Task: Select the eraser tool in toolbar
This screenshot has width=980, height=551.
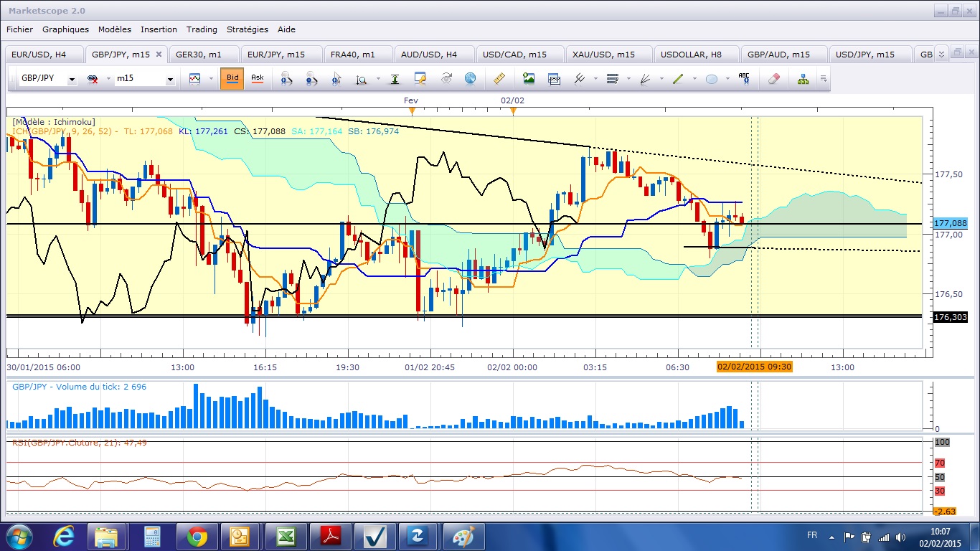Action: click(x=773, y=79)
